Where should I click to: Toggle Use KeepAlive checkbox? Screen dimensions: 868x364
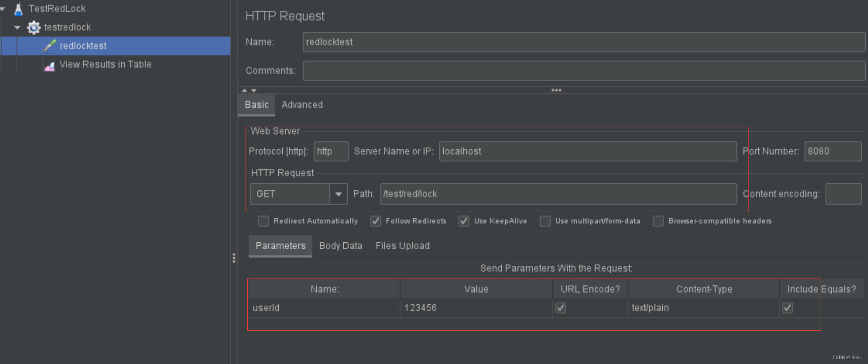pyautogui.click(x=464, y=221)
